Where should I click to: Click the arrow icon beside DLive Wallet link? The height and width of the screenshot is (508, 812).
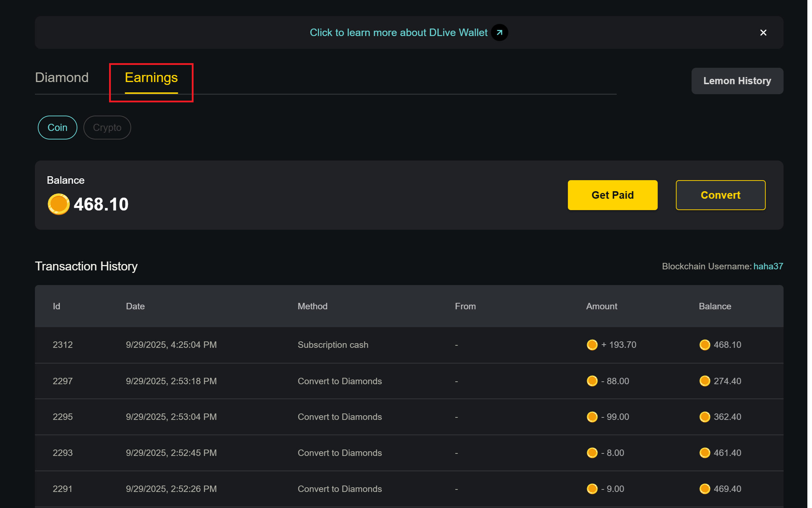499,32
